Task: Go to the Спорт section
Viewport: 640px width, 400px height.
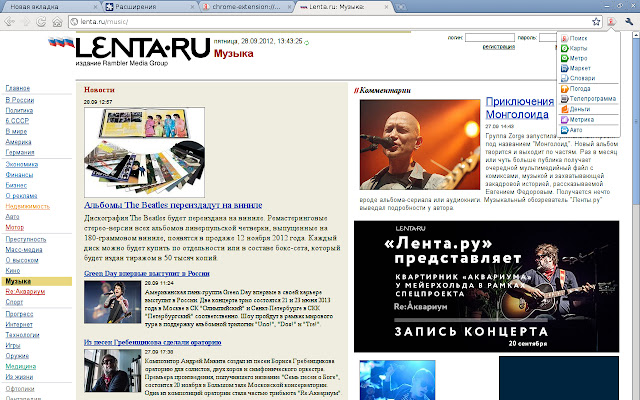Action: click(14, 302)
